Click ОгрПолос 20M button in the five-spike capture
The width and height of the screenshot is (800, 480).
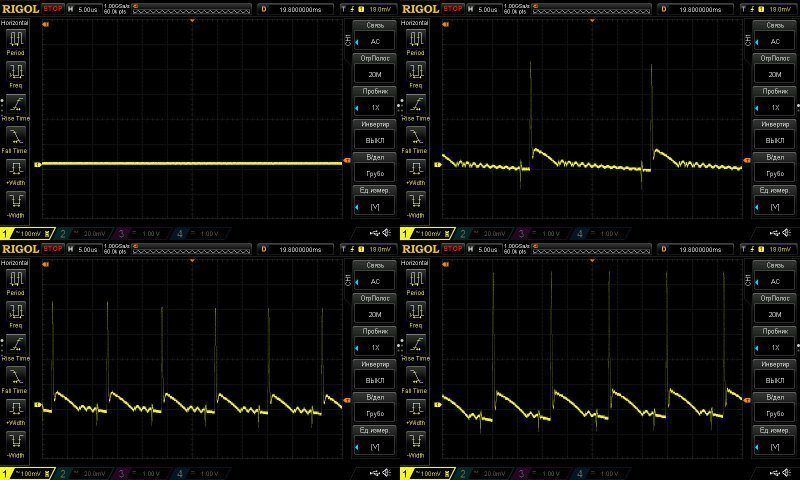click(775, 309)
